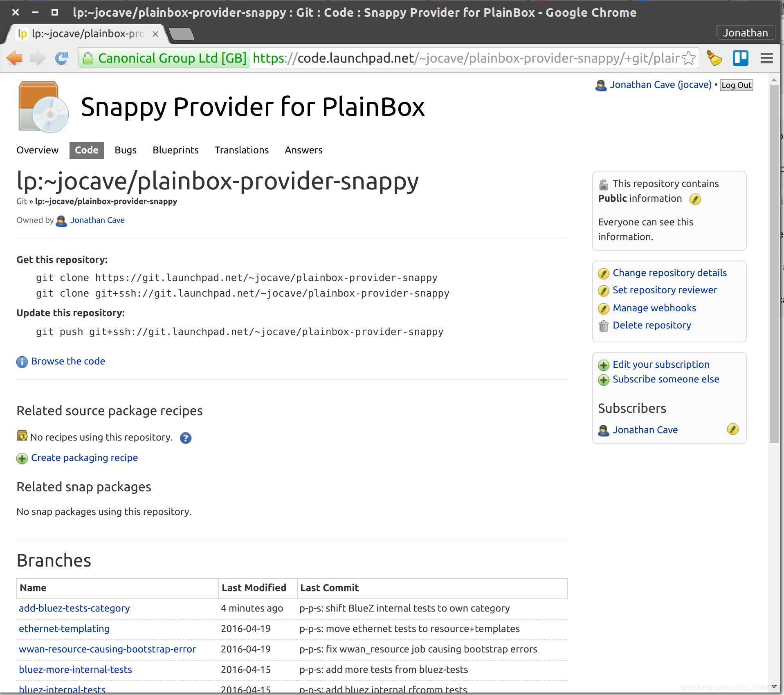Image resolution: width=784 pixels, height=695 pixels.
Task: Open the Translations tab
Action: 242,150
